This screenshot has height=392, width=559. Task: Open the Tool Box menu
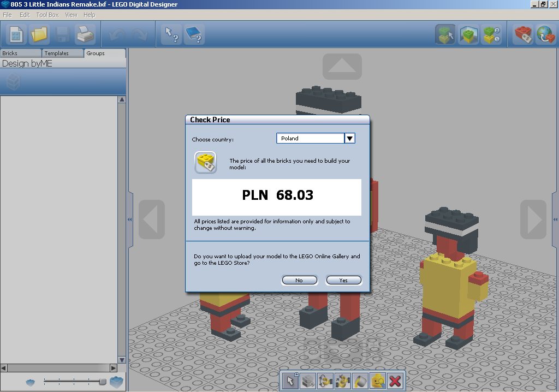click(x=47, y=15)
